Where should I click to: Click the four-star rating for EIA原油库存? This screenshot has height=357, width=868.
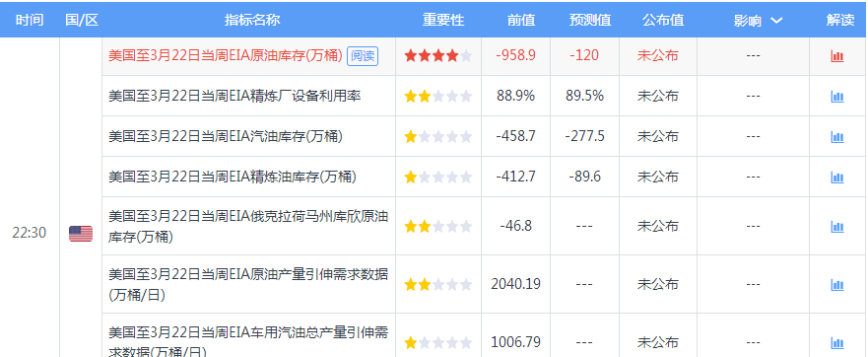tap(437, 55)
